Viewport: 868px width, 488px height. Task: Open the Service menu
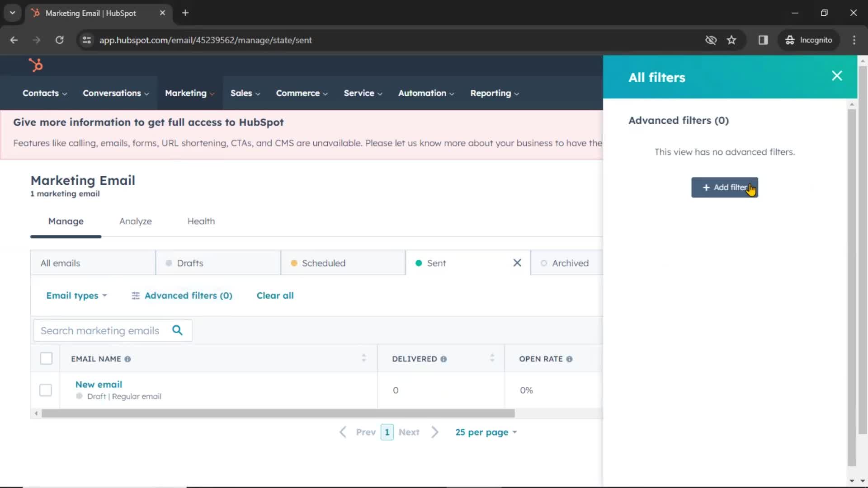click(363, 93)
